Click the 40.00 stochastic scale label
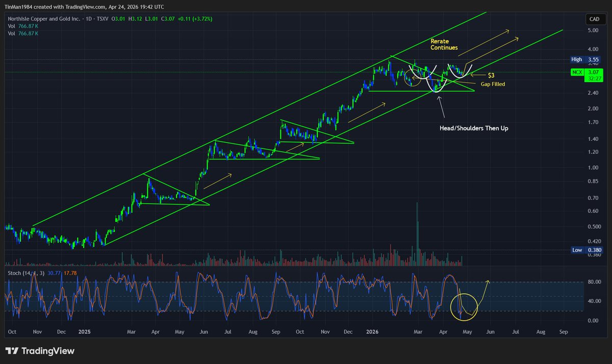Viewport: 612px width, 364px height. [594, 301]
